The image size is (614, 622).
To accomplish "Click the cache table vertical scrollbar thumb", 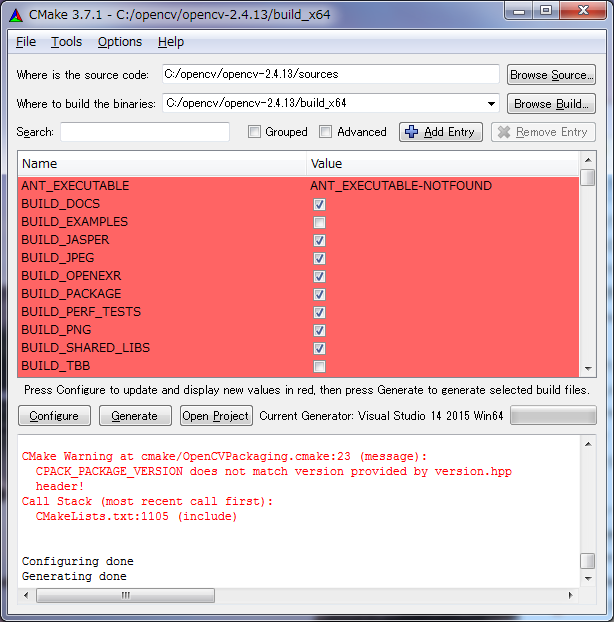I will [x=588, y=177].
